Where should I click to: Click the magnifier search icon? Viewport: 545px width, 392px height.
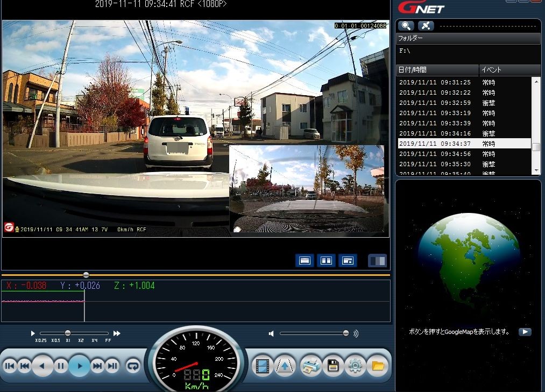[x=406, y=26]
